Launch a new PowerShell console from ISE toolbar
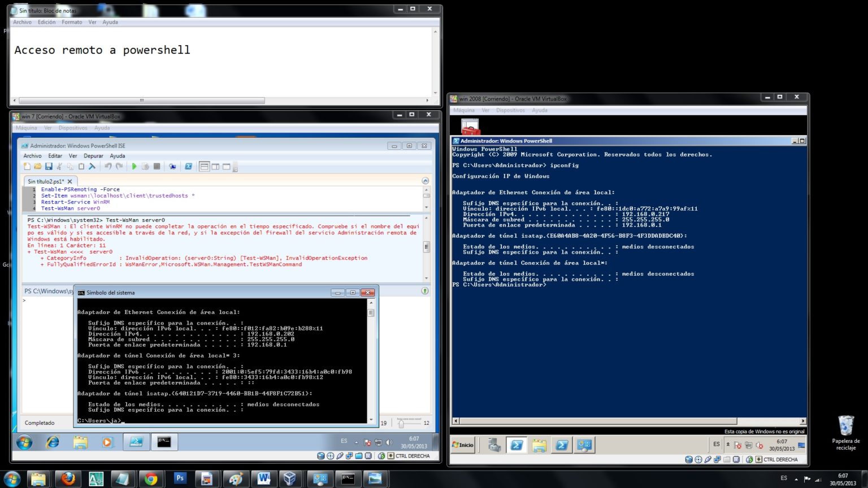868x488 pixels. click(x=189, y=166)
